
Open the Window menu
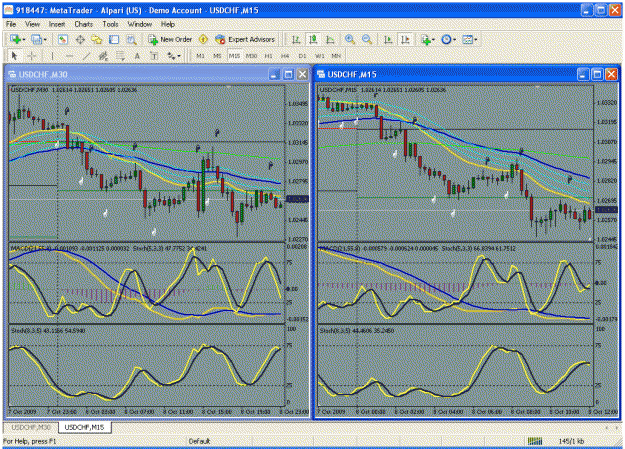tap(140, 24)
